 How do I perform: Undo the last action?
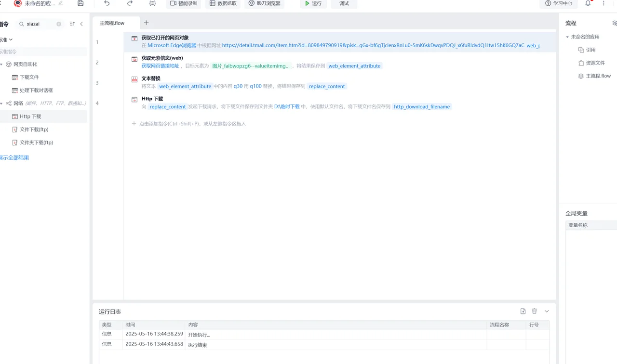click(x=107, y=3)
